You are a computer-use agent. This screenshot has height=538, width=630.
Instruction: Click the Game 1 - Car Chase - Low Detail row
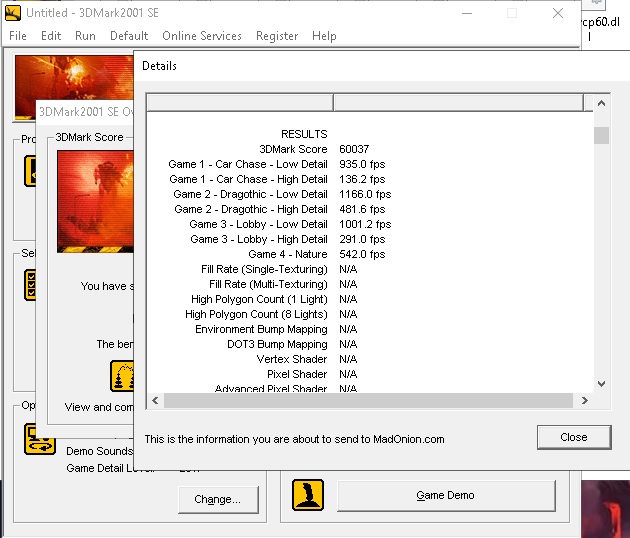click(x=277, y=164)
